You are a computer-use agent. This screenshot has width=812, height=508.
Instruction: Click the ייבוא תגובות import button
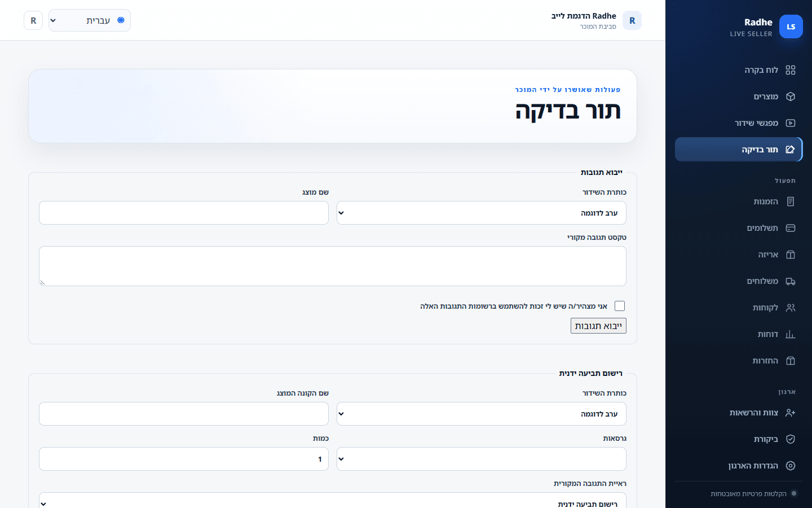(598, 326)
